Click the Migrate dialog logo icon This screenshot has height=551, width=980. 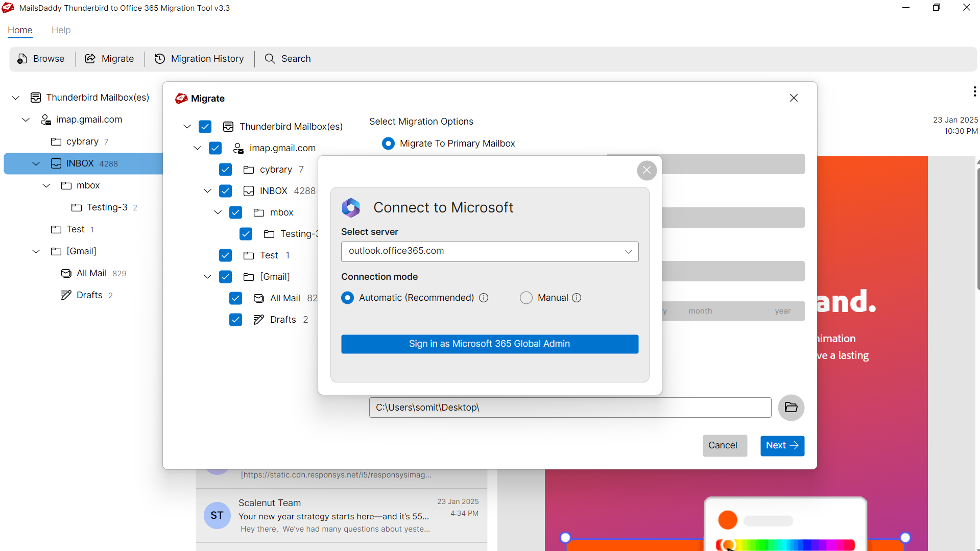[x=181, y=99]
